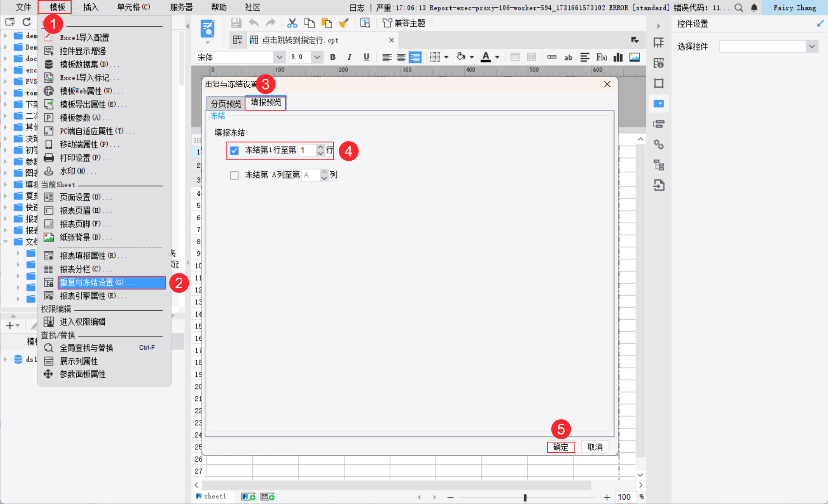
Task: Click the Insert Formula F(x) icon
Action: pyautogui.click(x=601, y=57)
